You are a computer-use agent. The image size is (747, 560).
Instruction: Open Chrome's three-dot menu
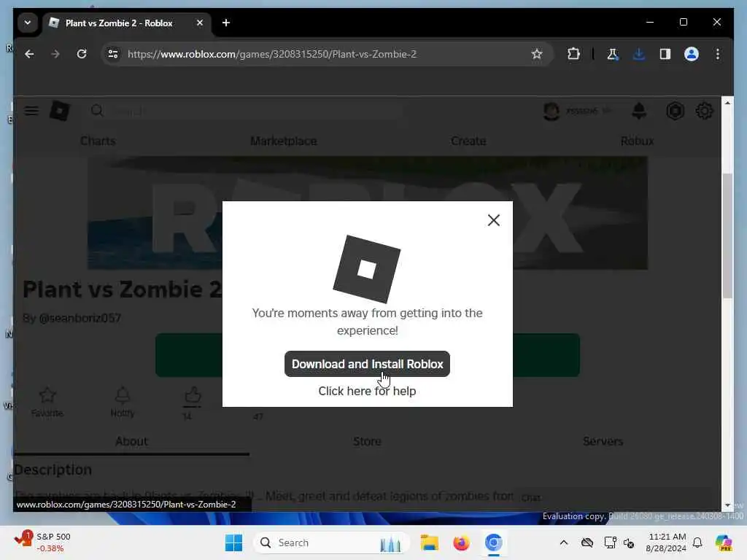coord(718,54)
